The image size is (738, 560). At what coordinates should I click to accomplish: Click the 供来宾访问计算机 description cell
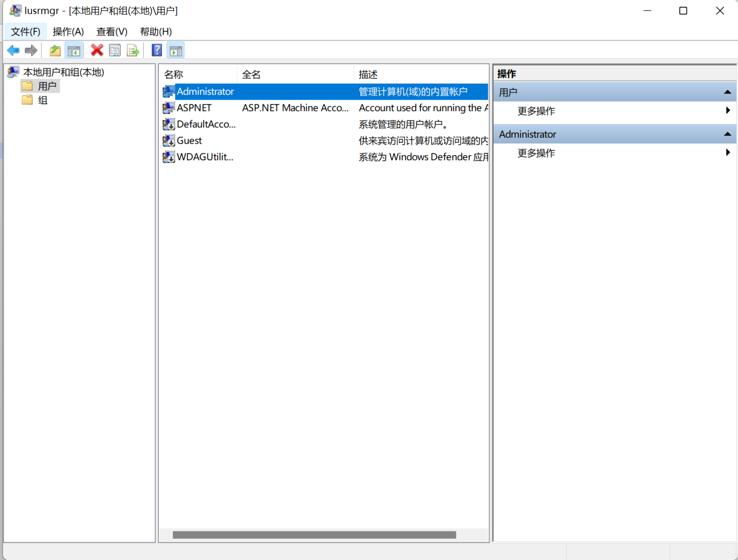[x=423, y=141]
